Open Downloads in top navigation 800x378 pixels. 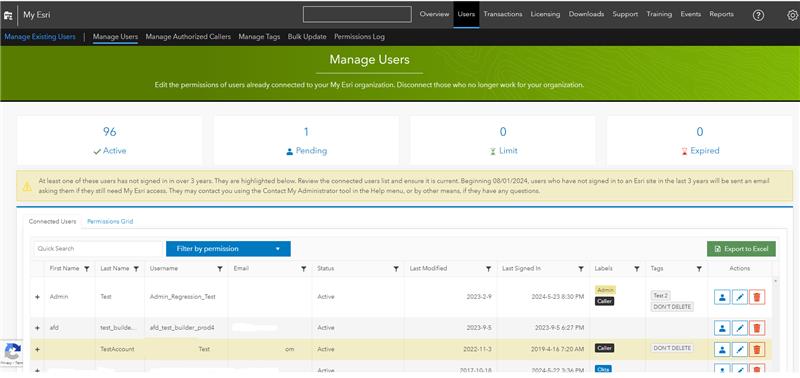tap(586, 14)
